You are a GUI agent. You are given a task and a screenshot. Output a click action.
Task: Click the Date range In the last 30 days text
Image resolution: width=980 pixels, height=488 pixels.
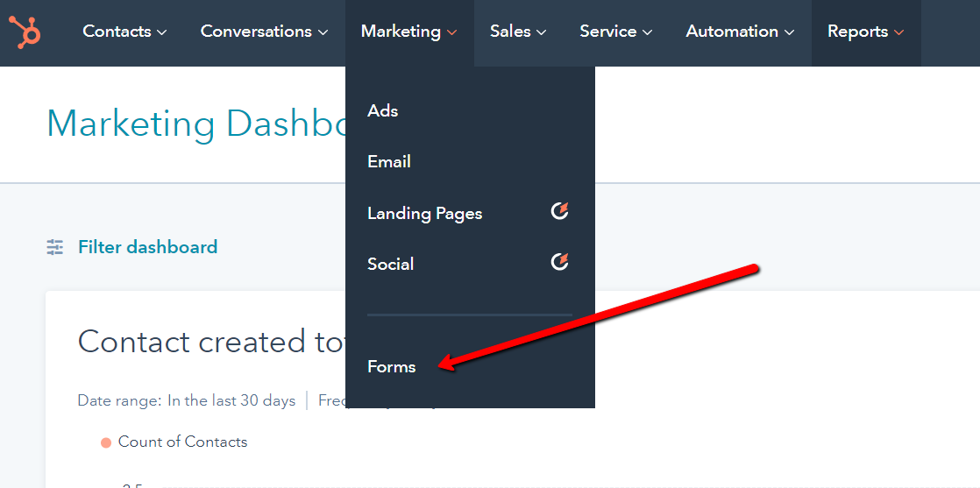pyautogui.click(x=186, y=400)
